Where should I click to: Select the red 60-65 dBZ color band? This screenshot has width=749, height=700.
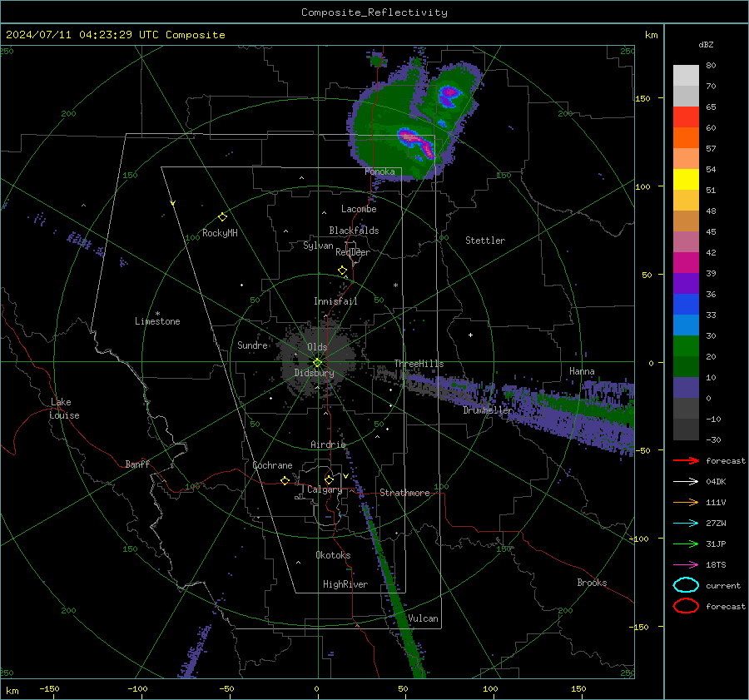[x=686, y=117]
